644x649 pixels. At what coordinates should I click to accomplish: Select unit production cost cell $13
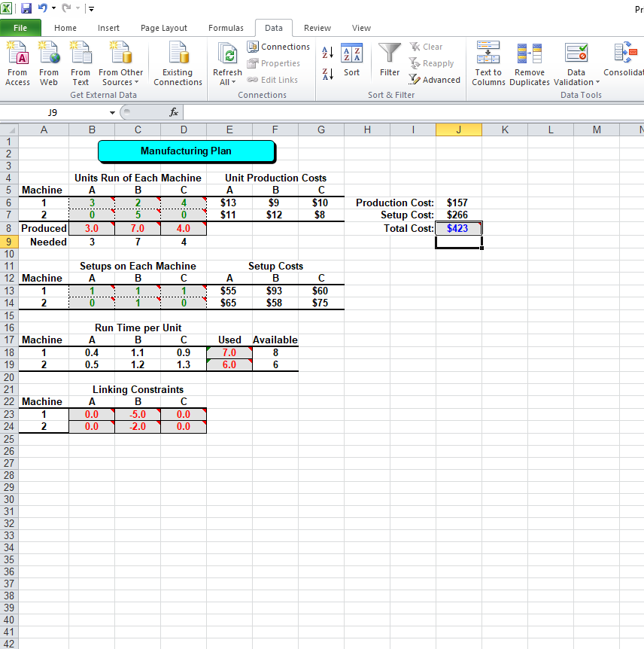pos(229,203)
